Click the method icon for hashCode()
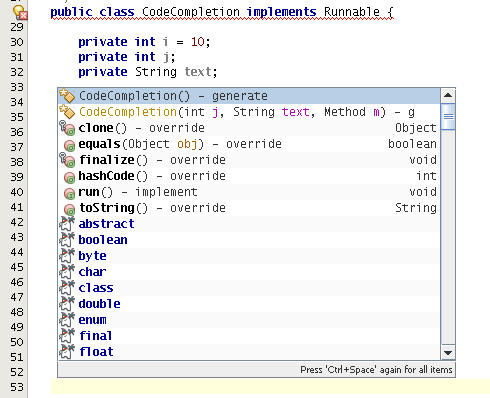The width and height of the screenshot is (490, 398). [69, 177]
